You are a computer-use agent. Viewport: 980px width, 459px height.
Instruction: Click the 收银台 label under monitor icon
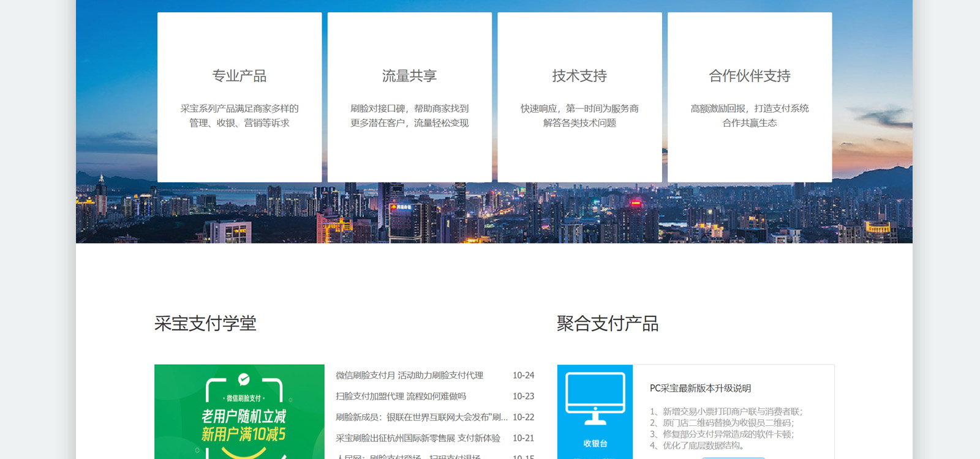click(595, 444)
